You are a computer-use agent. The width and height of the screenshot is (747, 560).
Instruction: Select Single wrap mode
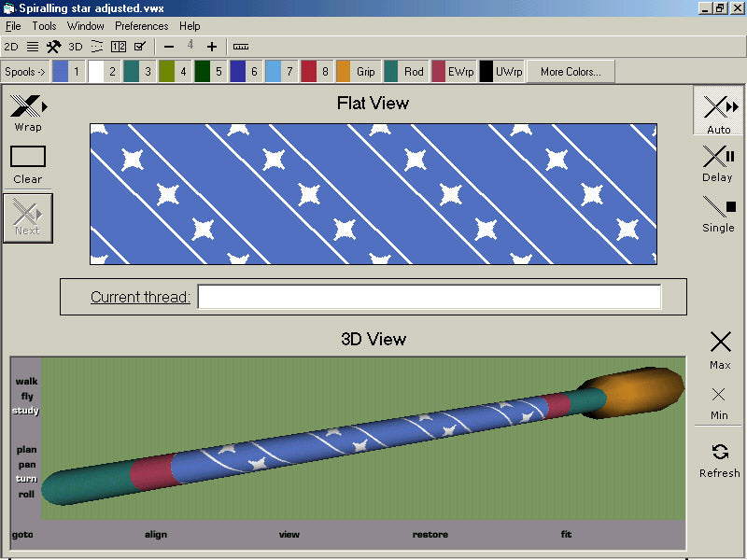point(718,207)
